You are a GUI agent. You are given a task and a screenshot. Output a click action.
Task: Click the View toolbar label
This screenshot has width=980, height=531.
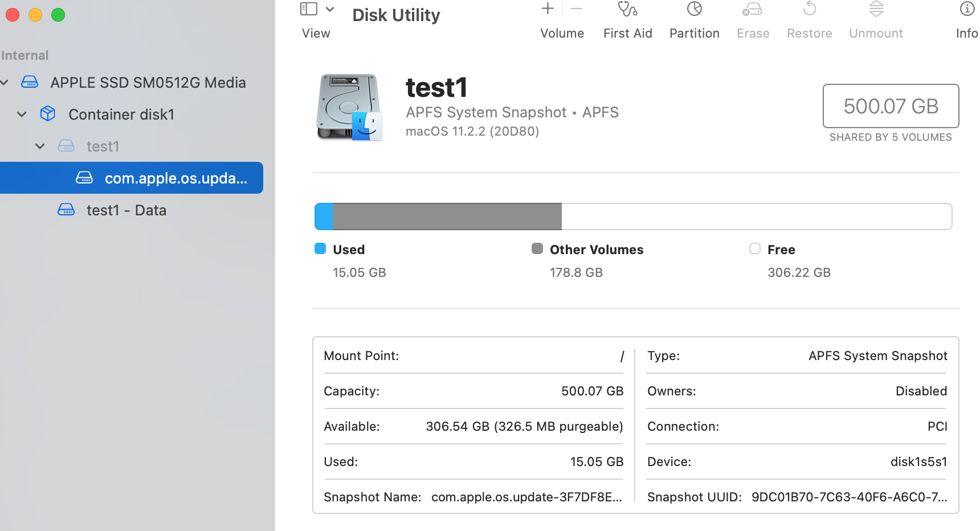[316, 34]
